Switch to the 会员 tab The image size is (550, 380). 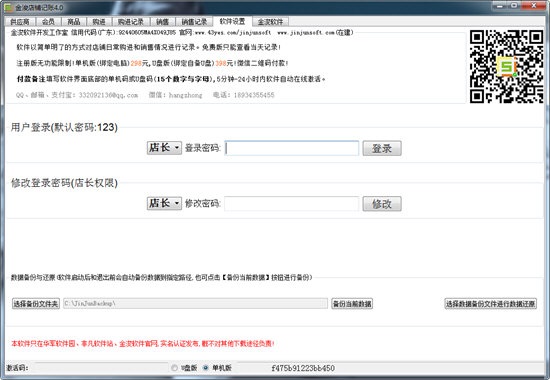(48, 22)
